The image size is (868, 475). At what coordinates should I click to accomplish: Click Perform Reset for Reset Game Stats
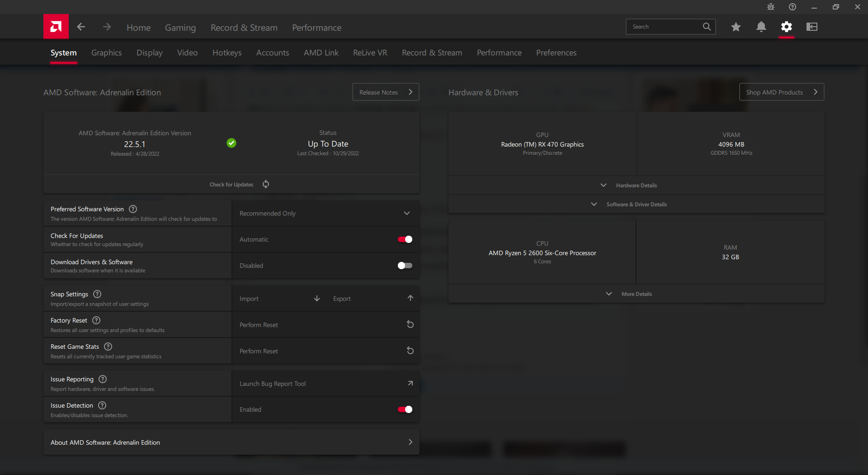click(325, 351)
